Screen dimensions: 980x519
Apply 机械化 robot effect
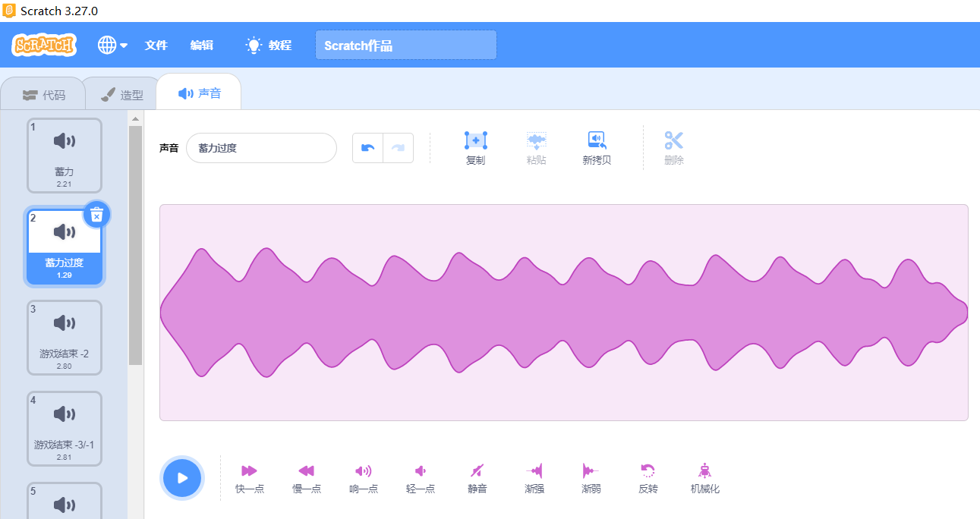coord(705,479)
